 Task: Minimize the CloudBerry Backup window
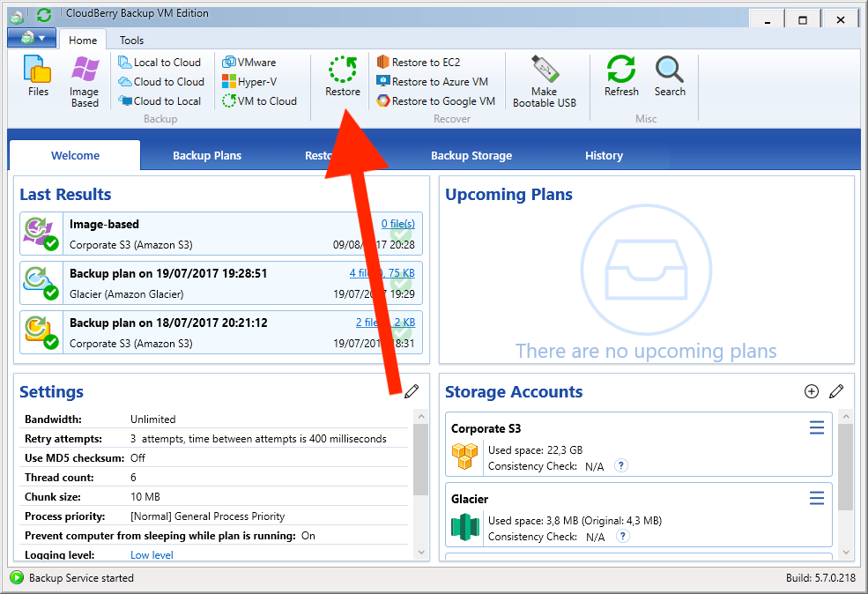pos(768,20)
